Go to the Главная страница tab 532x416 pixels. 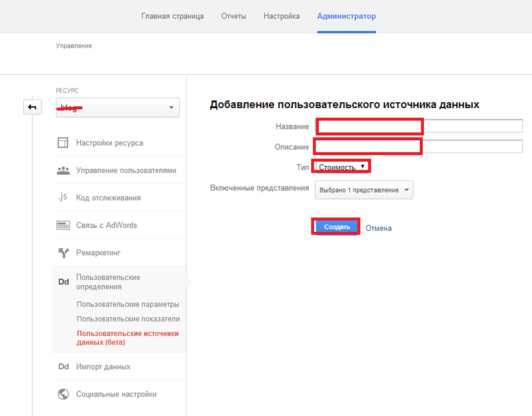[172, 16]
